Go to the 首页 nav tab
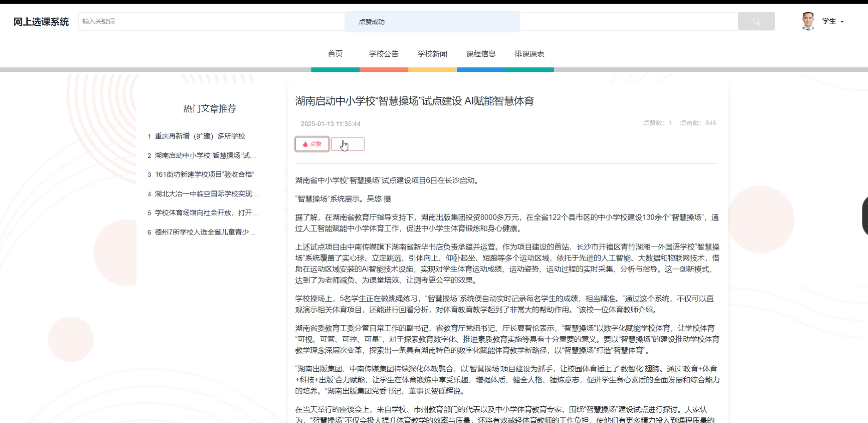This screenshot has width=868, height=423. [x=335, y=54]
